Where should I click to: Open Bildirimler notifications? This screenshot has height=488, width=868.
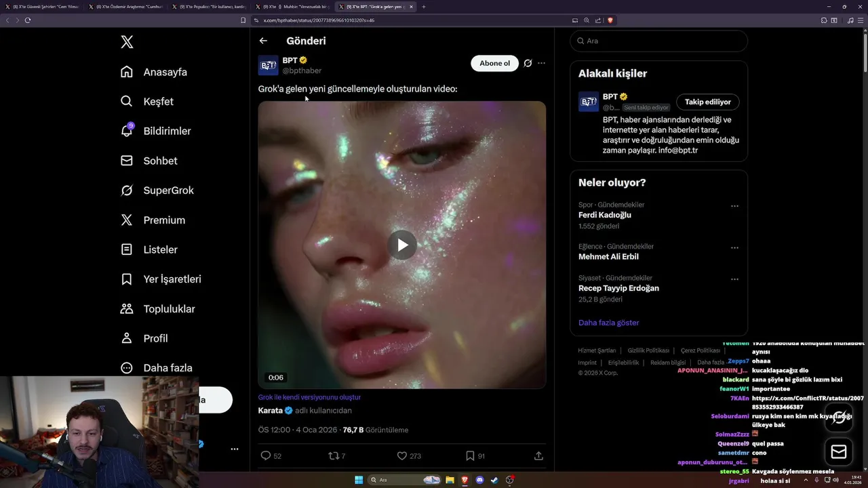pyautogui.click(x=155, y=131)
